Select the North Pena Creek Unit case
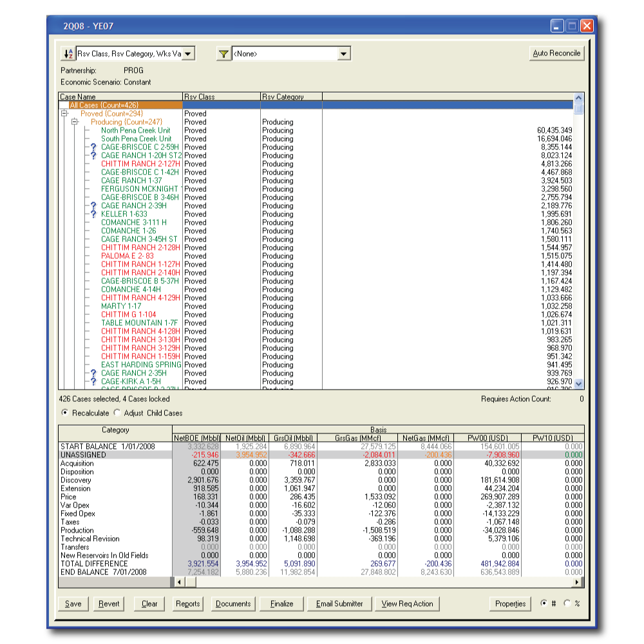The image size is (644, 644). click(135, 130)
